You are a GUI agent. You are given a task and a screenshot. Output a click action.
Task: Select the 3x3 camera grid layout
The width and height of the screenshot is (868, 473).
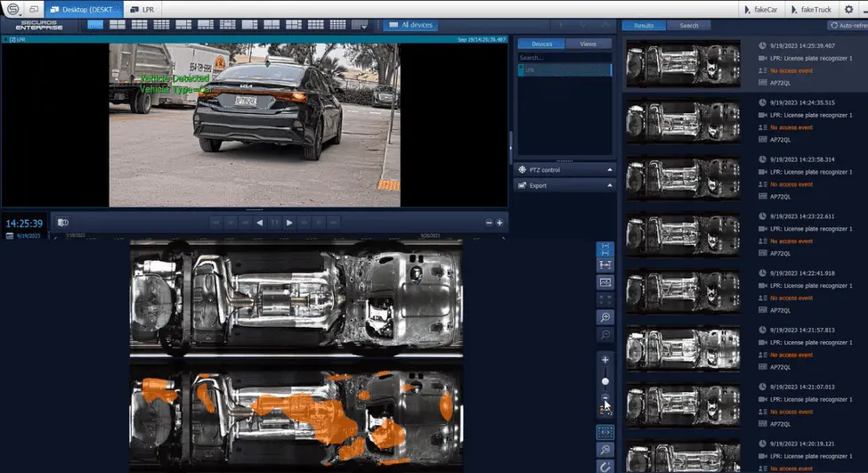coord(140,25)
